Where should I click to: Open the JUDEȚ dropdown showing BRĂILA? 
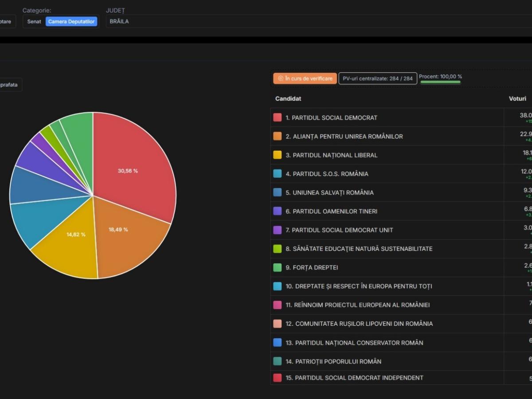[x=310, y=21]
